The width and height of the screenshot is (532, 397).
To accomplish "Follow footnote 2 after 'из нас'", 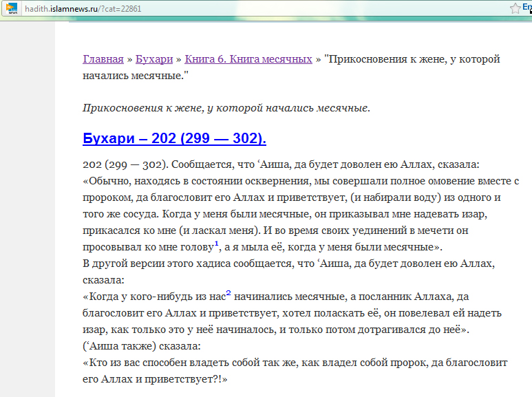I will 228,293.
